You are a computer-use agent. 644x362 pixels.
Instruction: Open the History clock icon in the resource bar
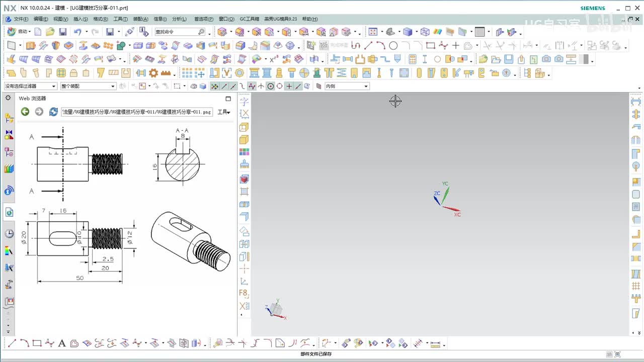[9, 234]
